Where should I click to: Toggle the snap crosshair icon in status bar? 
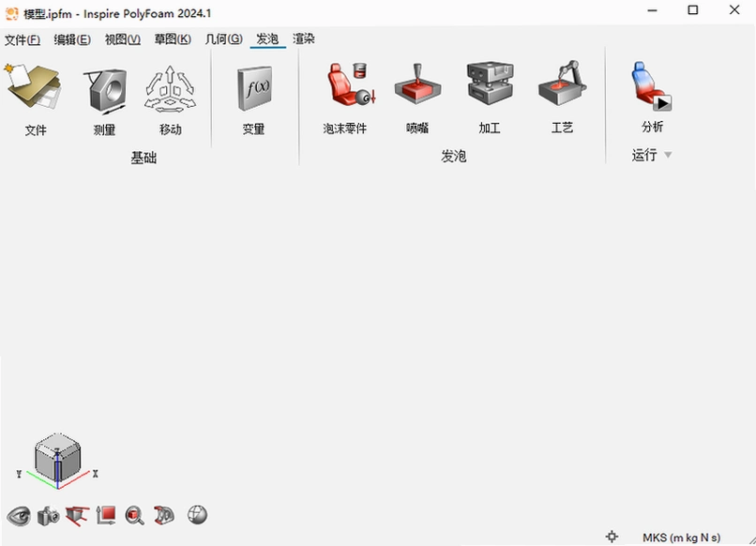pos(612,537)
